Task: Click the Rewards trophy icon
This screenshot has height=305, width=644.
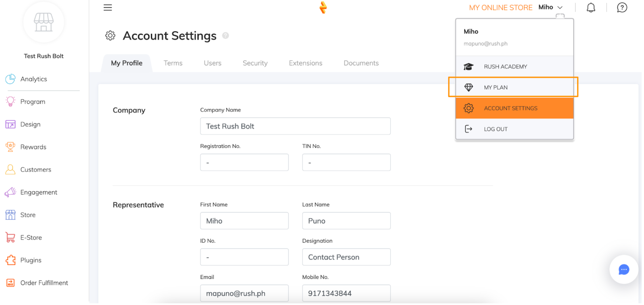Action: tap(10, 147)
